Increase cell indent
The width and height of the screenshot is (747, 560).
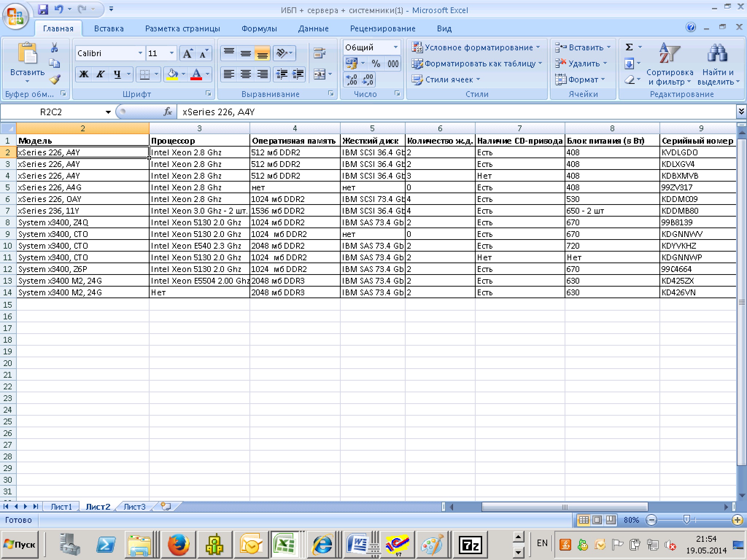[298, 74]
